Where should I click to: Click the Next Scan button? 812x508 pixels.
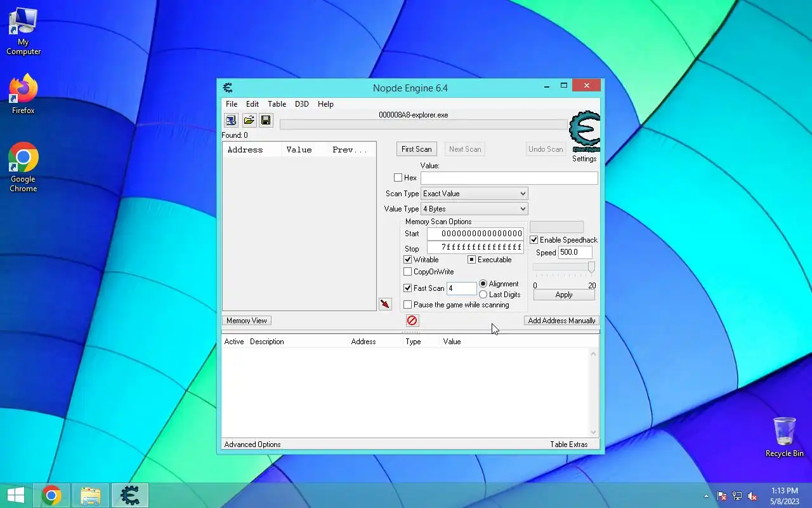pos(465,149)
